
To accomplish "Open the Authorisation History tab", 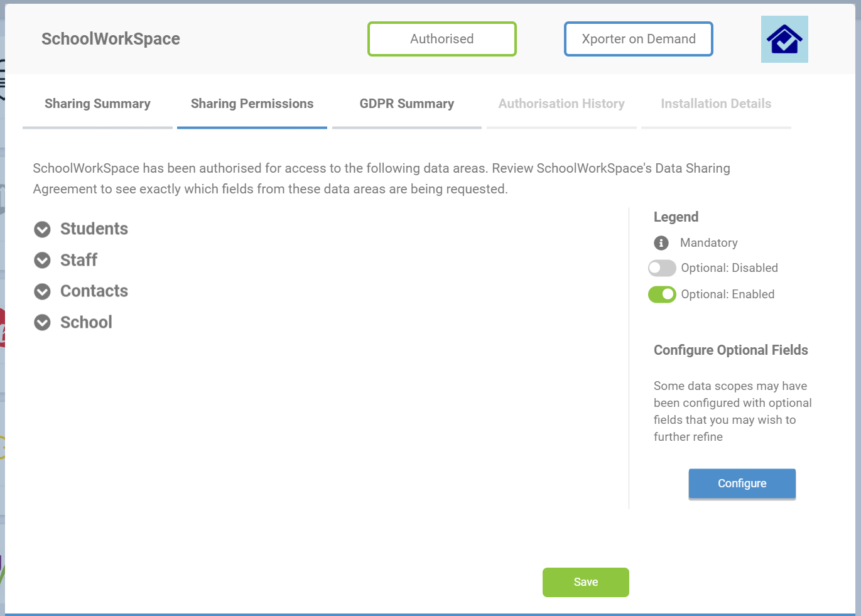I will point(561,104).
